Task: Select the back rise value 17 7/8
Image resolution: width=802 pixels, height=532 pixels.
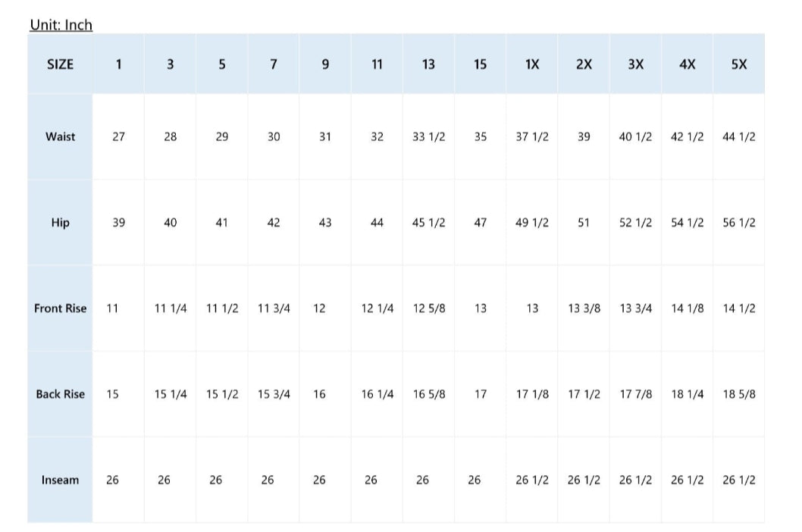Action: tap(635, 394)
